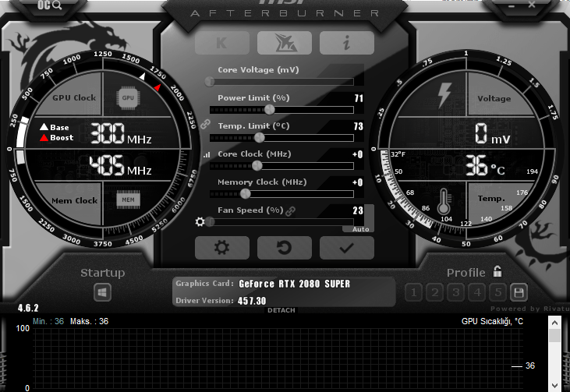This screenshot has height=392, width=570.
Task: Click the version number 4.6.2
Action: (x=28, y=308)
